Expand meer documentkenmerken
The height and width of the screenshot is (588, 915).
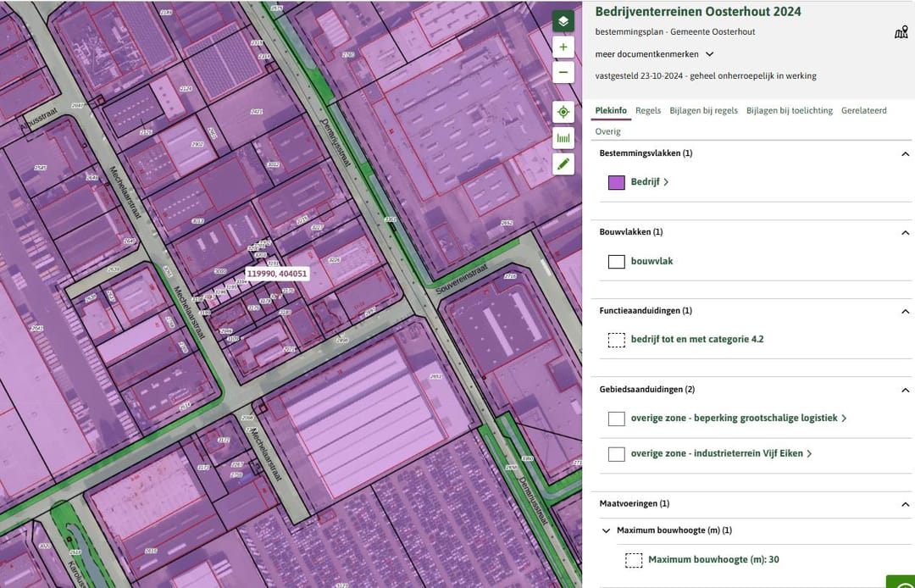[x=655, y=54]
